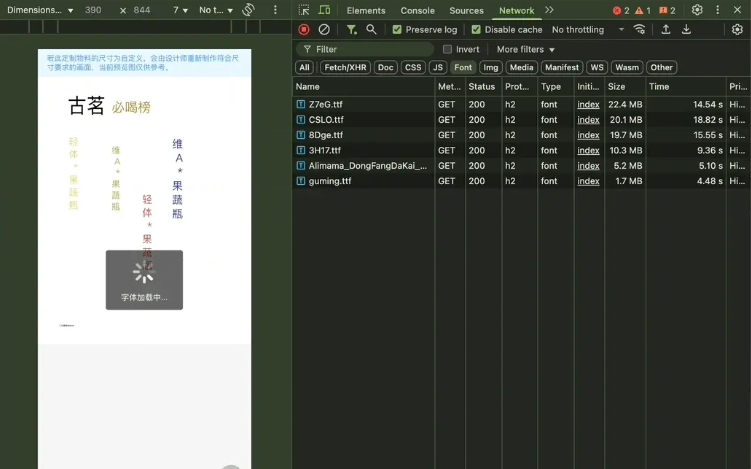Edit the viewport height field 844

click(x=142, y=10)
